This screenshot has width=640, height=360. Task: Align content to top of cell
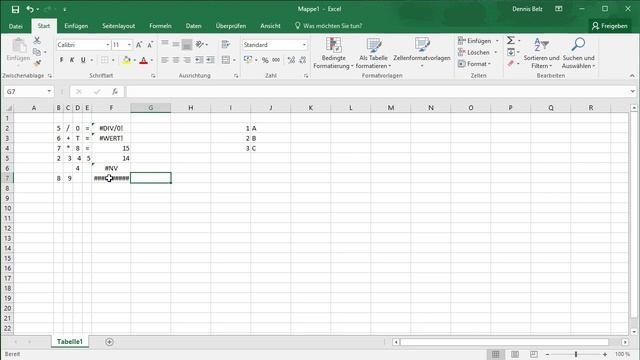164,44
